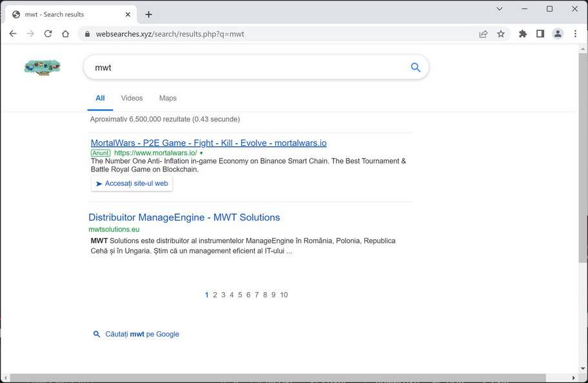Expand the tab search chevron
The width and height of the screenshot is (588, 383).
click(x=499, y=9)
